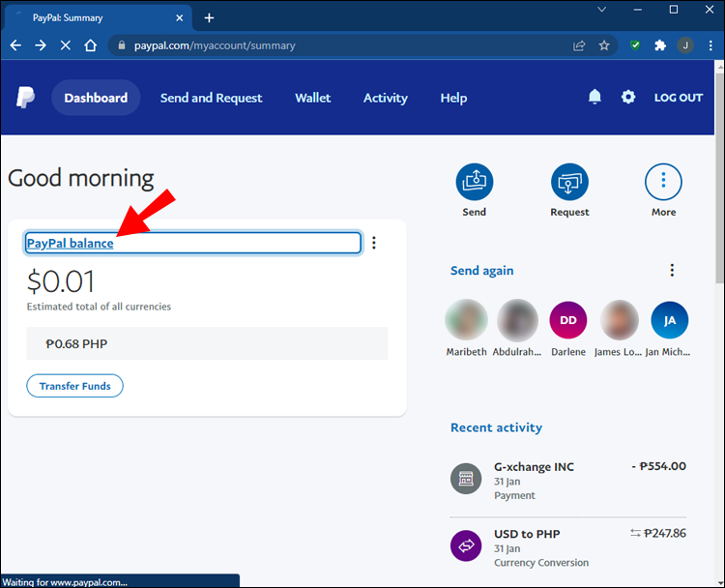The image size is (725, 588).
Task: Click the share page icon
Action: (x=579, y=45)
